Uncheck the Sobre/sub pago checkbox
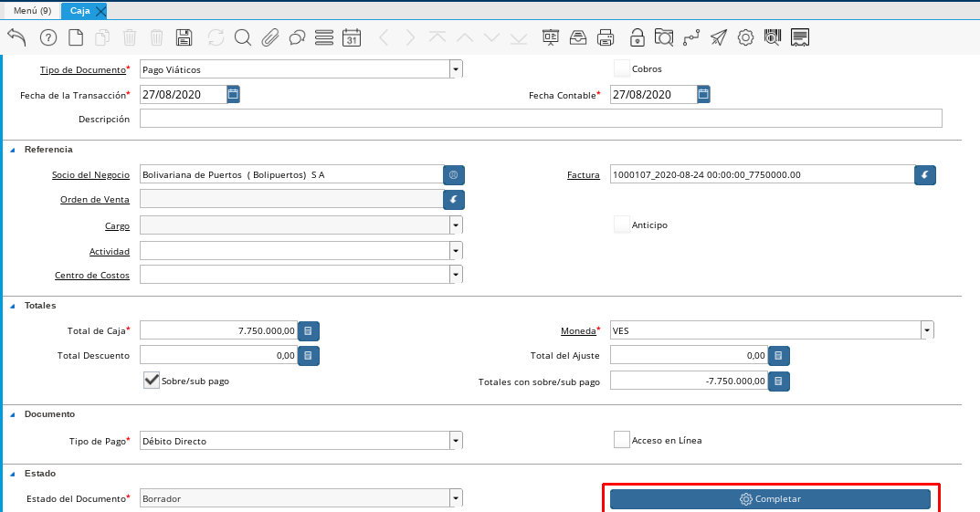Screen dimensions: 980x512 click(152, 381)
